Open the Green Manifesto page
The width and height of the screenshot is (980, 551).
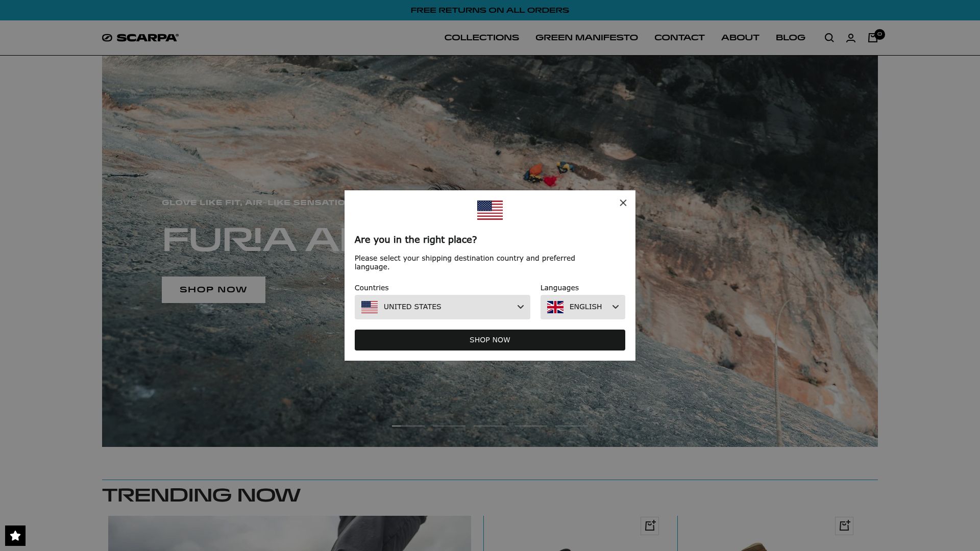pos(586,38)
